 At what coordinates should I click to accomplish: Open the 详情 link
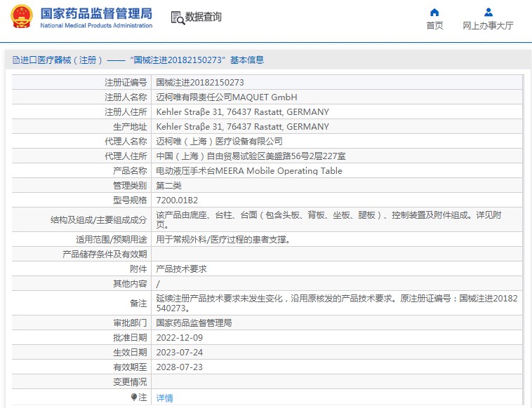tap(164, 397)
